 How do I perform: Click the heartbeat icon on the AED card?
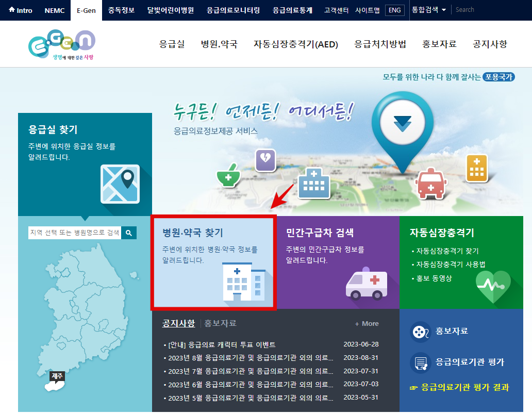[x=493, y=285]
